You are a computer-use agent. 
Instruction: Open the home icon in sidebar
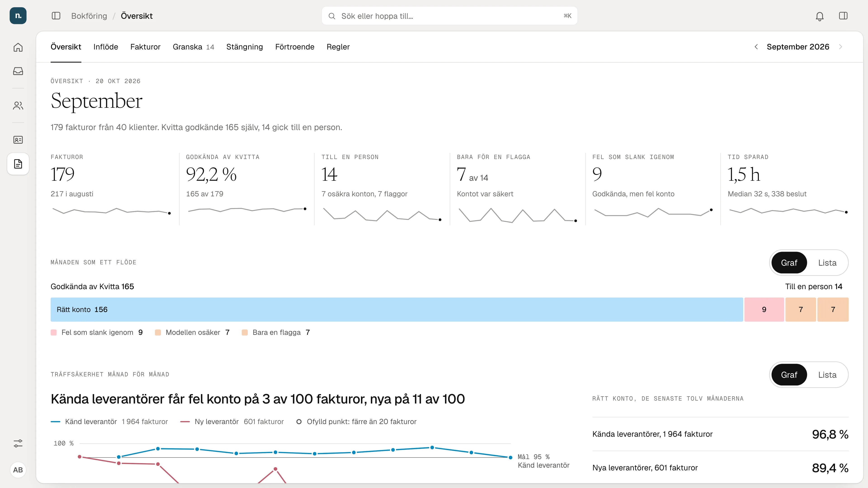(x=18, y=47)
